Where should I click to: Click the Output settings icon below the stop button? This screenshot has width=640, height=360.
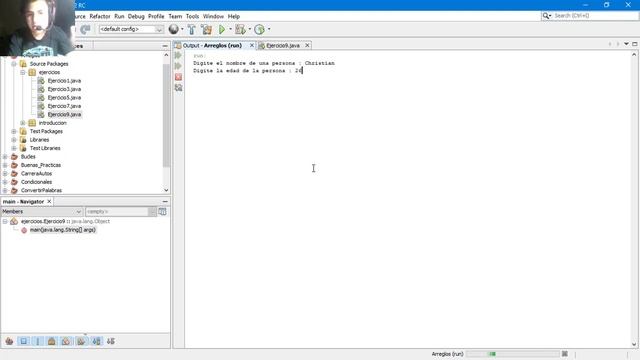178,88
